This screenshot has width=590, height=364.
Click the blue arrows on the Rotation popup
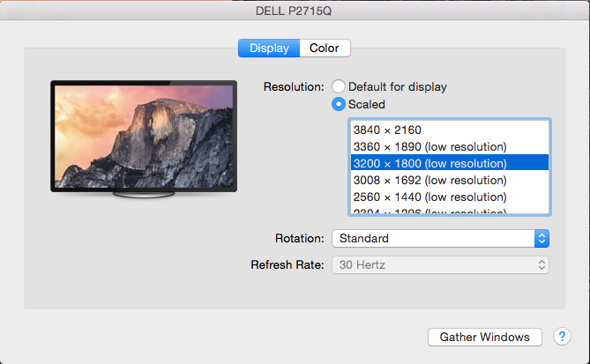pos(541,238)
